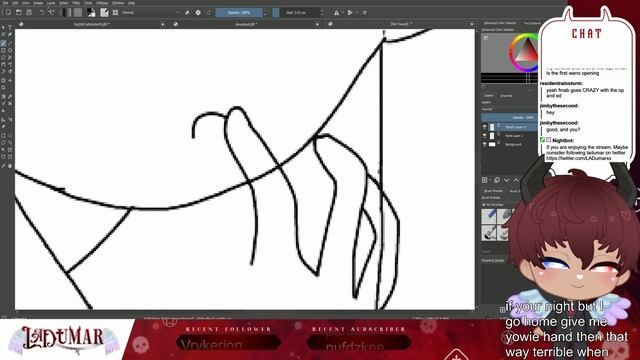640x360 pixels.
Task: Toggle wrap around mode
Action: (364, 13)
